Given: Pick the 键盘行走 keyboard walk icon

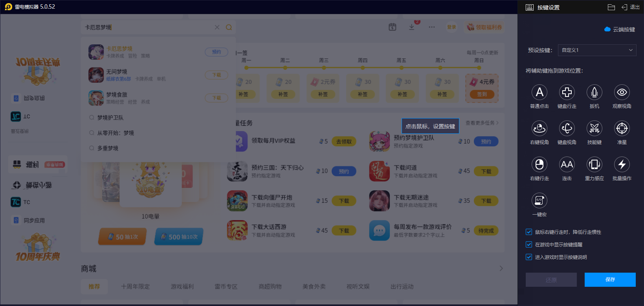Looking at the screenshot, I should point(567,92).
